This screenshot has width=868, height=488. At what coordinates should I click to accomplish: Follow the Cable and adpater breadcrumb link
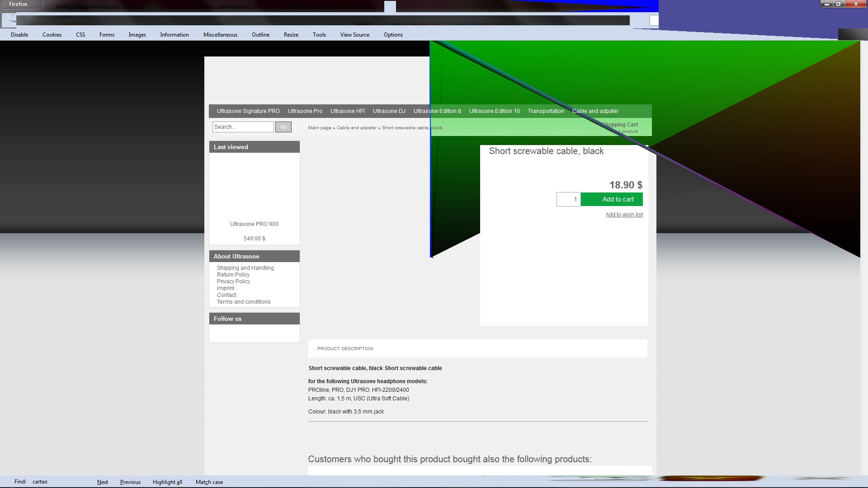tap(357, 128)
